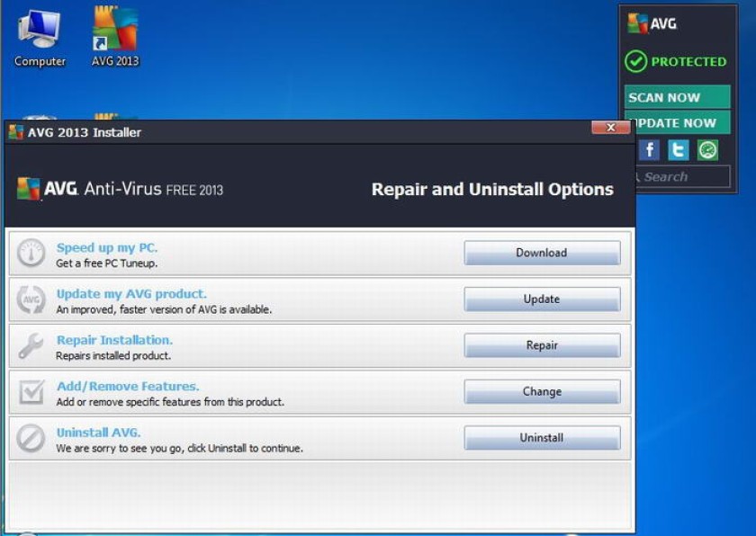Click the green speedometer icon in the gadget

click(707, 150)
